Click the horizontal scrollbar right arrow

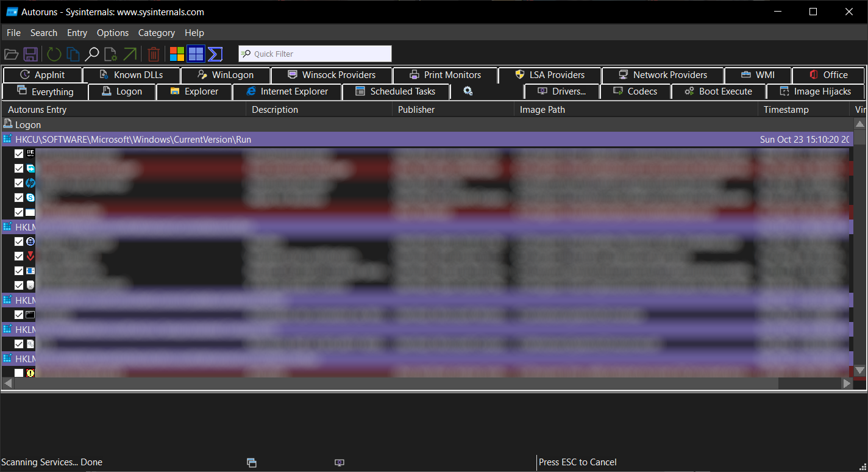tap(847, 384)
